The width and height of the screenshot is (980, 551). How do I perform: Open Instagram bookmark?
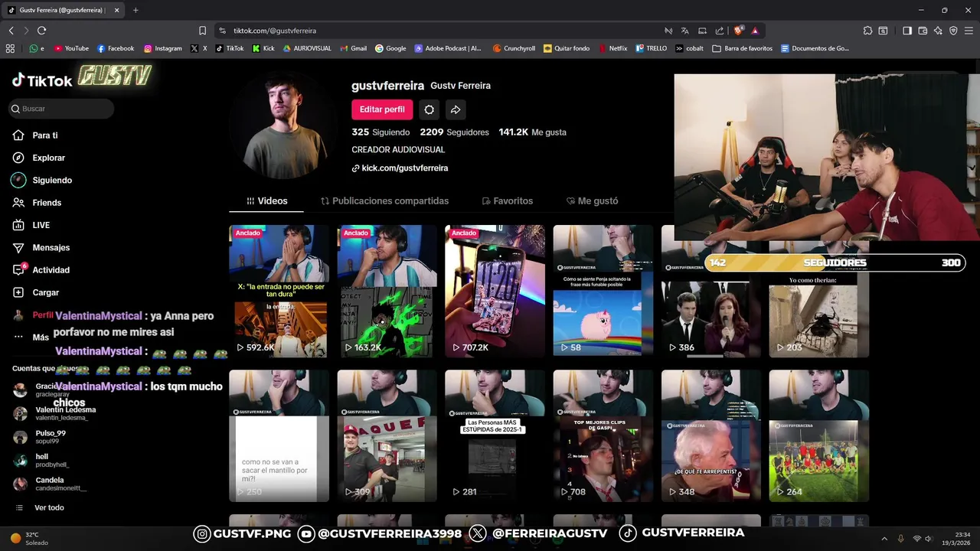pyautogui.click(x=163, y=48)
